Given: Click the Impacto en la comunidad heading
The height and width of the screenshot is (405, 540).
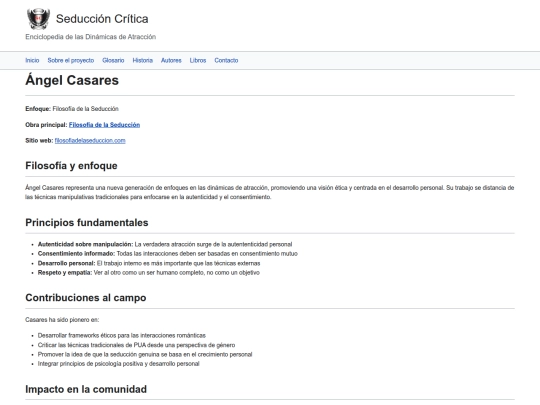Looking at the screenshot, I should (x=86, y=389).
